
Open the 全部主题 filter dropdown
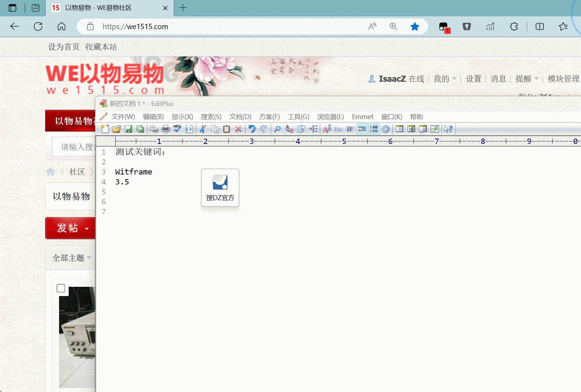click(x=72, y=258)
